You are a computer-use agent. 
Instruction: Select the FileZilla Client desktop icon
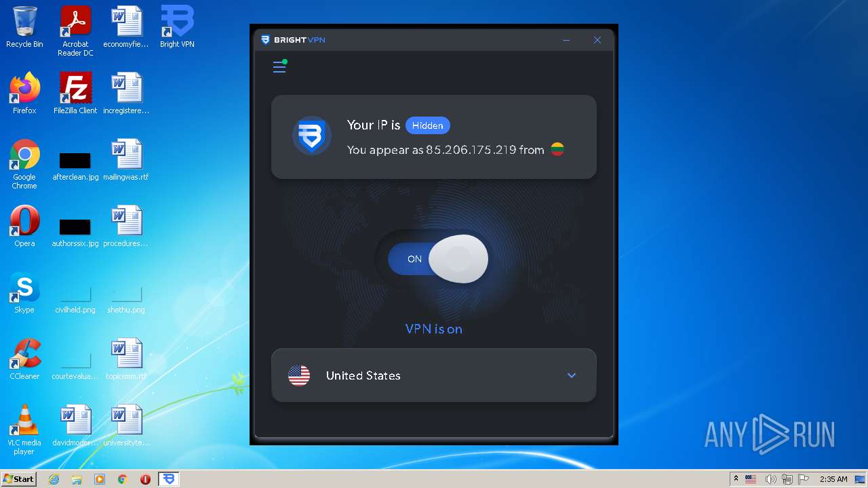pyautogui.click(x=75, y=94)
